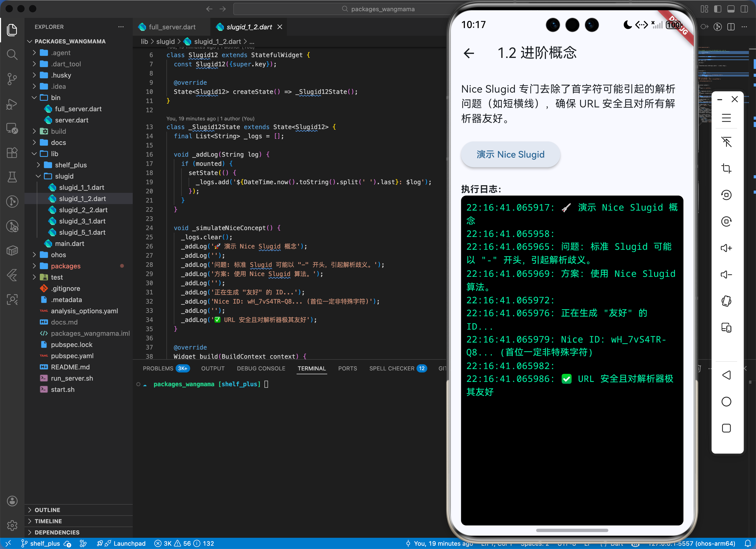Screen dimensions: 756x549
Task: Toggle the primary sidebar layout button
Action: (x=718, y=9)
